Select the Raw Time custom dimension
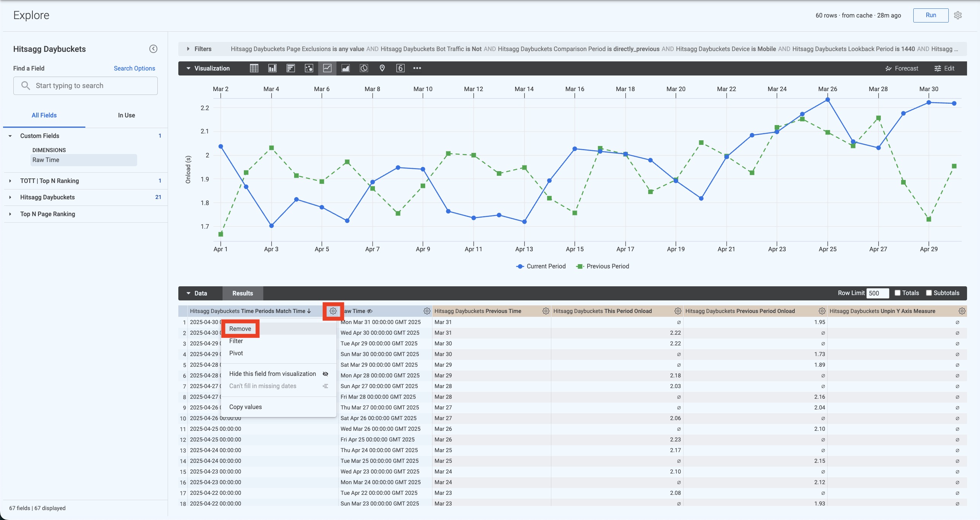 pyautogui.click(x=83, y=160)
